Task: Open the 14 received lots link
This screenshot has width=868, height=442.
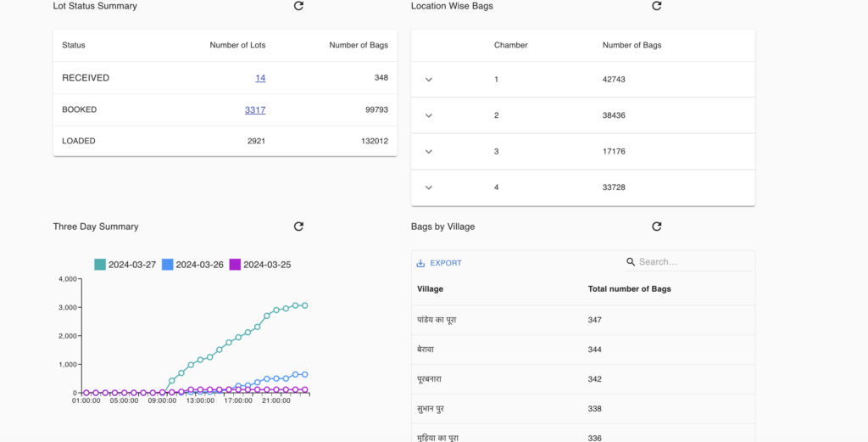Action: click(x=260, y=78)
